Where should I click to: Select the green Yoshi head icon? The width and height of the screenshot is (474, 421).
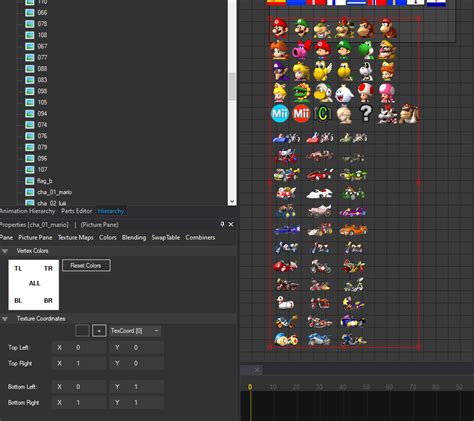point(366,50)
